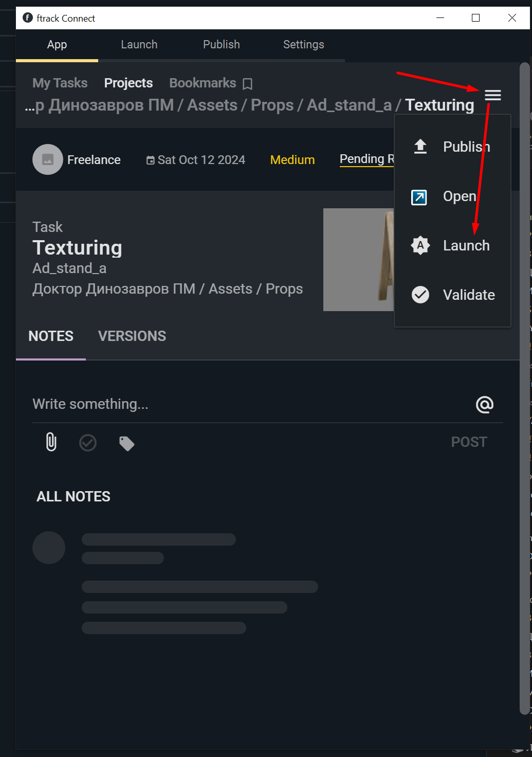
Task: Go to Ad_stand_a in the breadcrumb
Action: point(350,105)
